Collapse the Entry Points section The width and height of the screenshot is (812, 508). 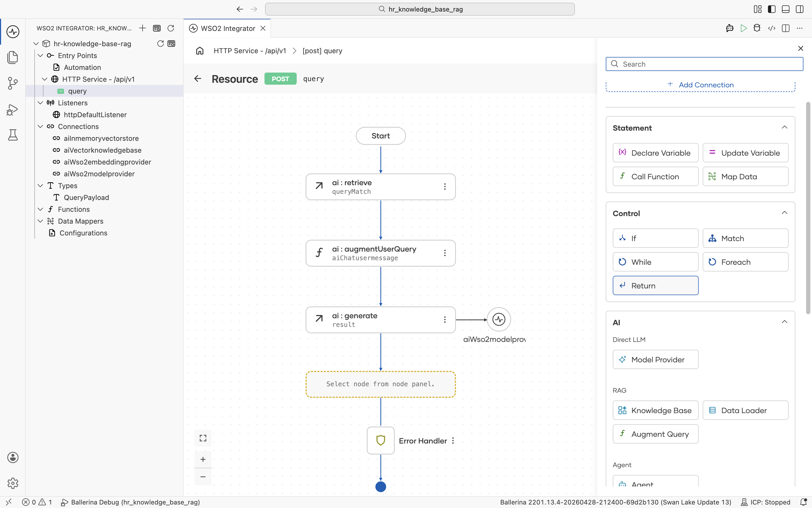40,55
